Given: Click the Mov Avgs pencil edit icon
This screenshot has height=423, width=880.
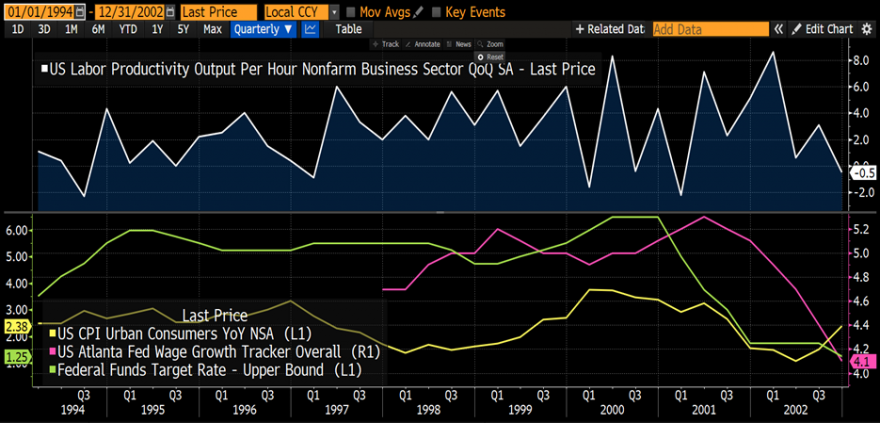Looking at the screenshot, I should pos(419,12).
